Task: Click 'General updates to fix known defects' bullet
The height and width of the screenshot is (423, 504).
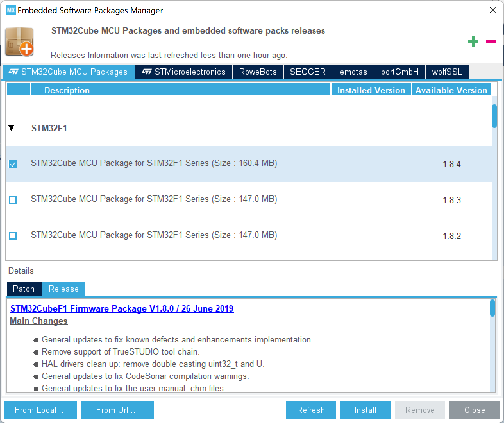Action: pos(177,340)
